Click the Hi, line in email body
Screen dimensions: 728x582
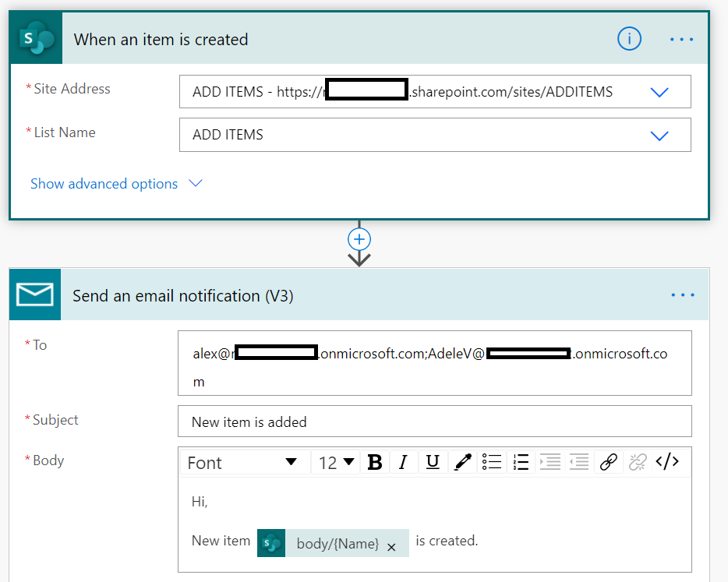200,502
